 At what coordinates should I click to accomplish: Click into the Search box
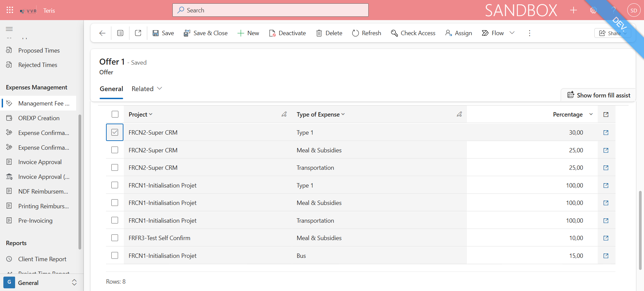tap(270, 10)
